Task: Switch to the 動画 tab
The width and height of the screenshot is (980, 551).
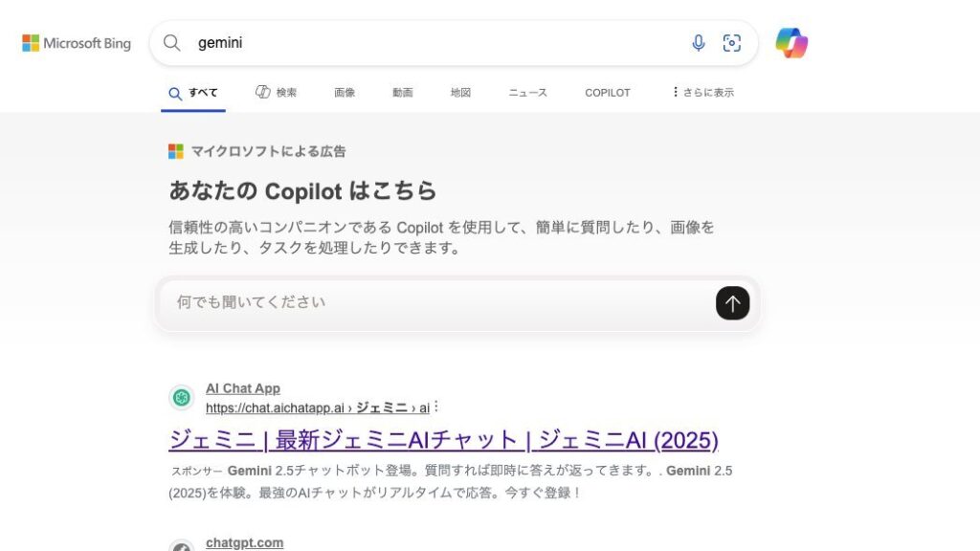Action: pos(403,93)
